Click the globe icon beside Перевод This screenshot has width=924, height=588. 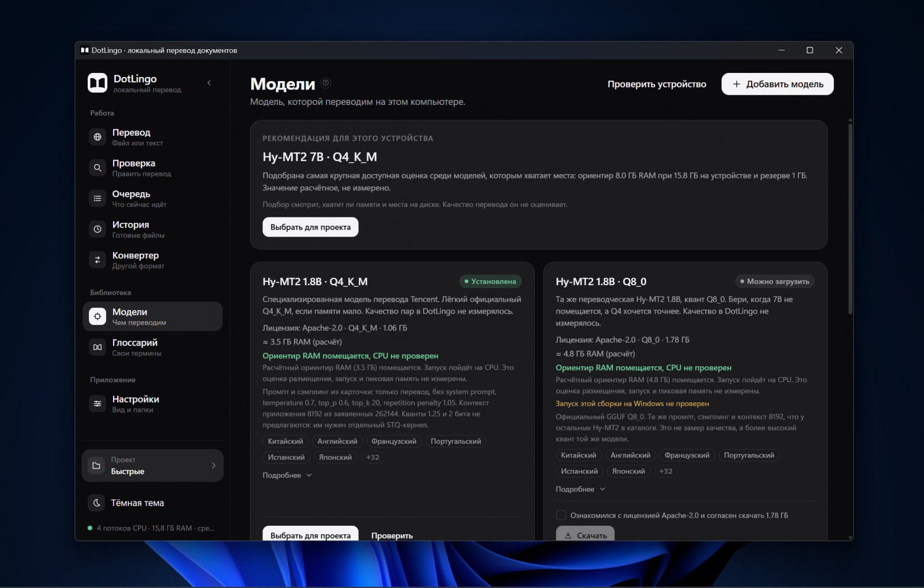[98, 137]
